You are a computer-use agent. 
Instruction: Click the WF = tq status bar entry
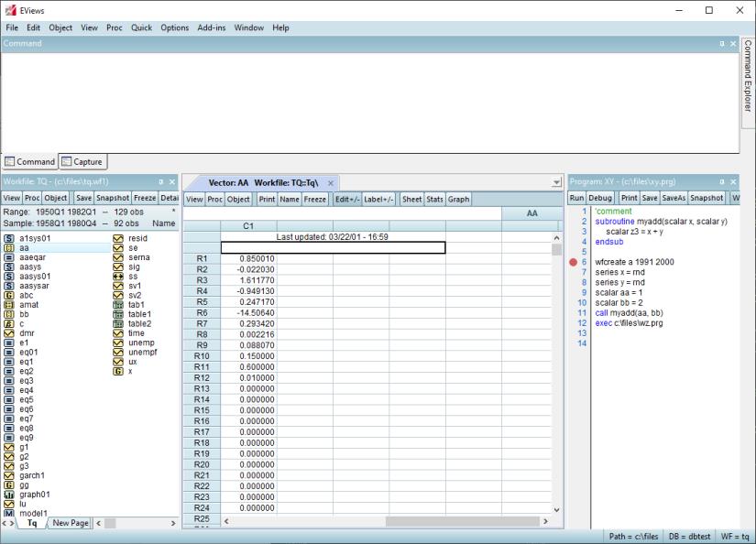click(x=735, y=537)
